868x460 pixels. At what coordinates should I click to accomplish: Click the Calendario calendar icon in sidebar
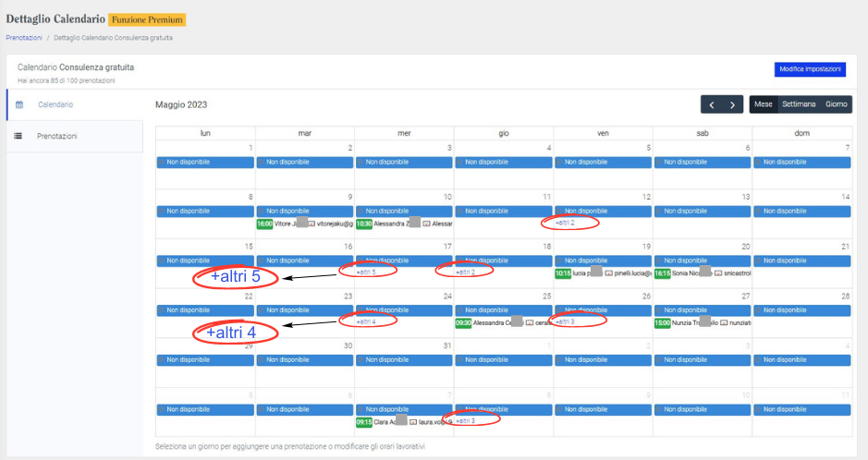point(18,105)
